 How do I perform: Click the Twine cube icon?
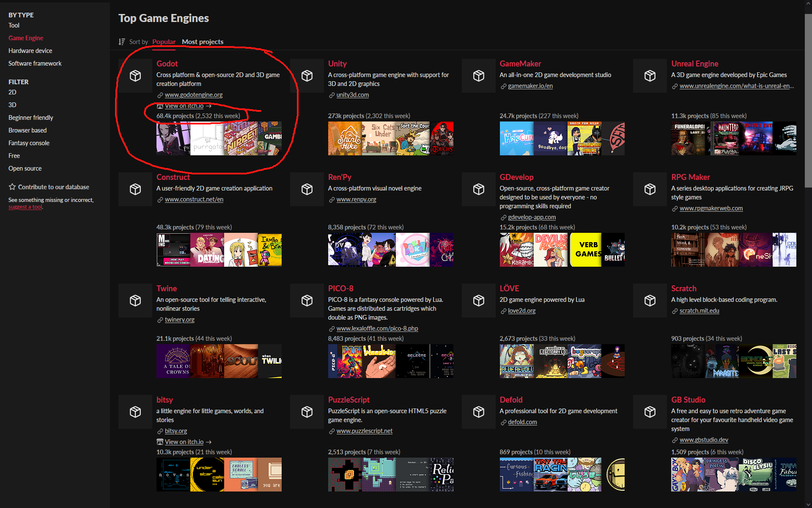click(x=135, y=301)
